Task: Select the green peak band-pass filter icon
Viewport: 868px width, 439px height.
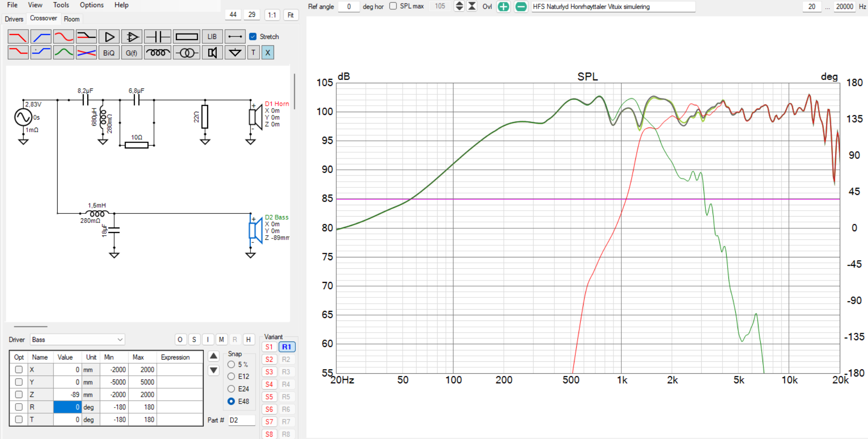Action: coord(64,53)
